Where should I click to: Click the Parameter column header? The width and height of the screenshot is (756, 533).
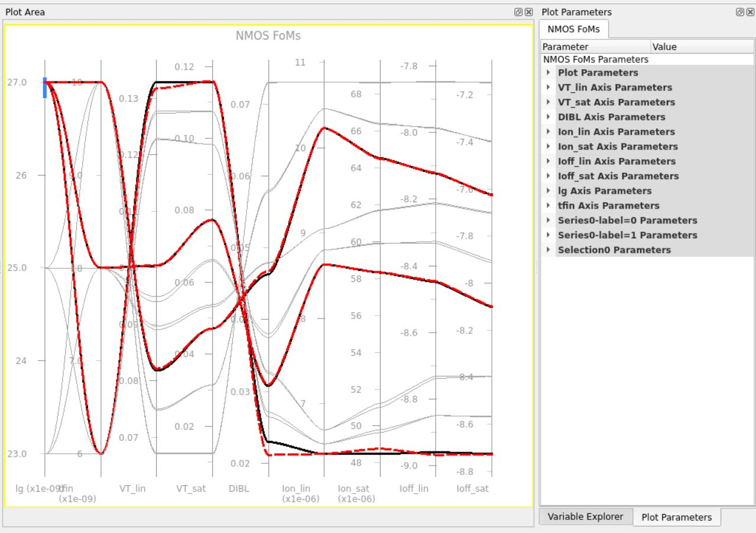[595, 47]
